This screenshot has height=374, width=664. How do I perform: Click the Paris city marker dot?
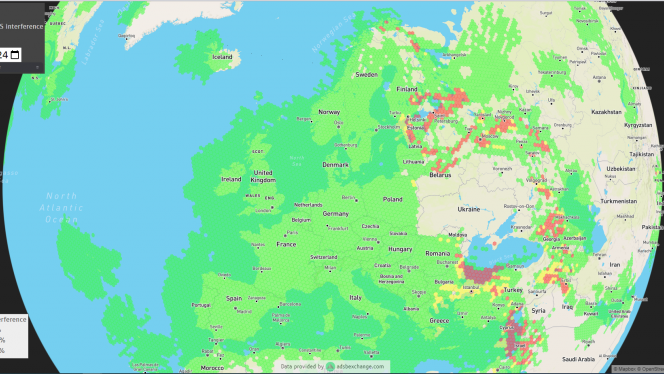pos(285,235)
